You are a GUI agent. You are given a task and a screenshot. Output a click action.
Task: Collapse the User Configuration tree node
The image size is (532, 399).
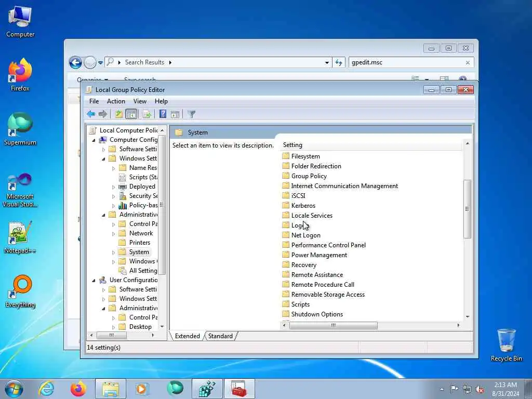[x=94, y=281]
